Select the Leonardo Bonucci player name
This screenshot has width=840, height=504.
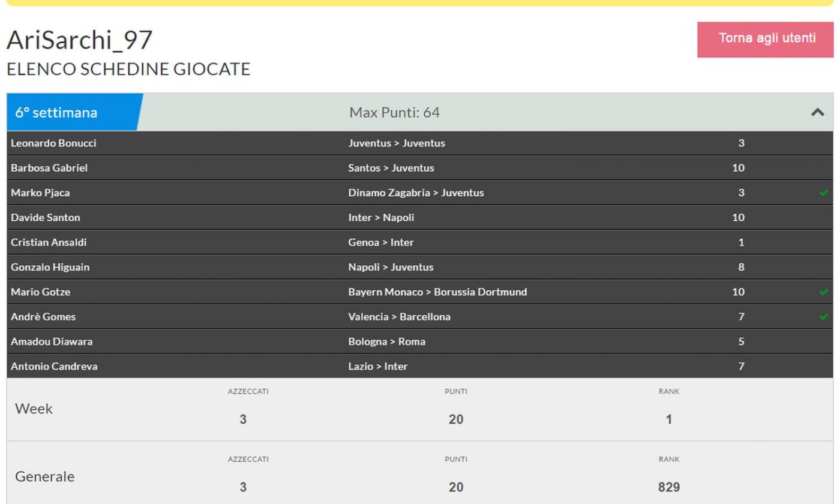[x=53, y=143]
